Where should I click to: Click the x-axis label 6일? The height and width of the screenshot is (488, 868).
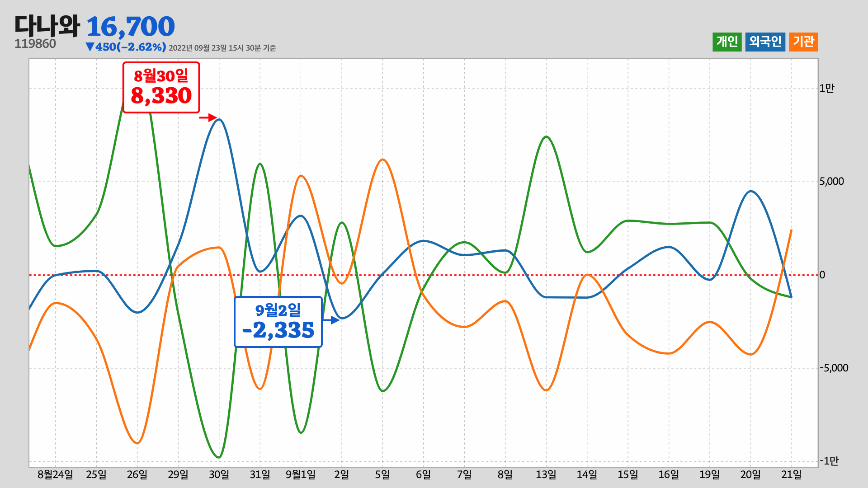pos(424,474)
